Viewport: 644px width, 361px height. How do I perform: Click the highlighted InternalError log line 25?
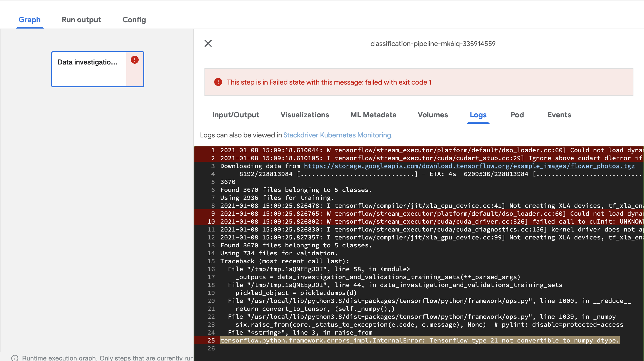(x=419, y=341)
